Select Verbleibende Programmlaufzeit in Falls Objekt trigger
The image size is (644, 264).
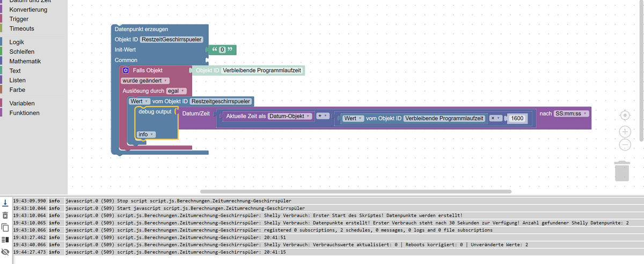pos(262,70)
